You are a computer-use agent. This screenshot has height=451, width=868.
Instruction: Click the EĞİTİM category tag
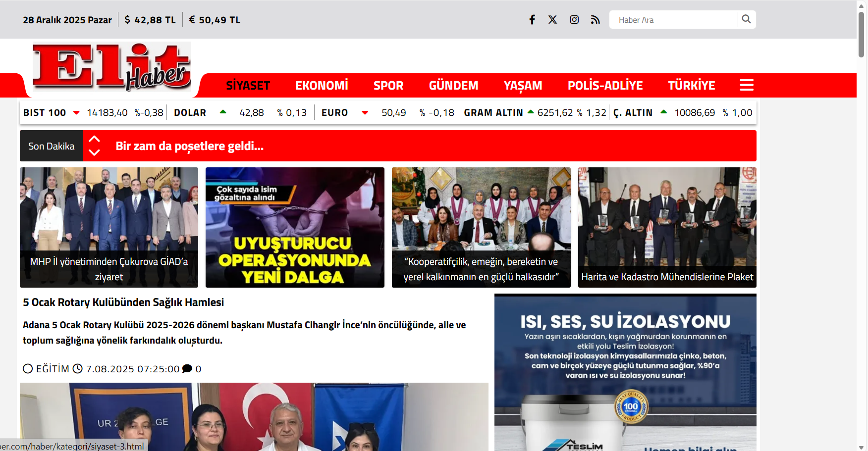[53, 369]
